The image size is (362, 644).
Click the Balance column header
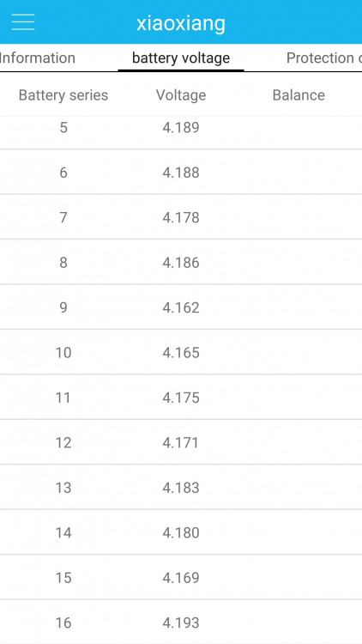[x=299, y=94]
